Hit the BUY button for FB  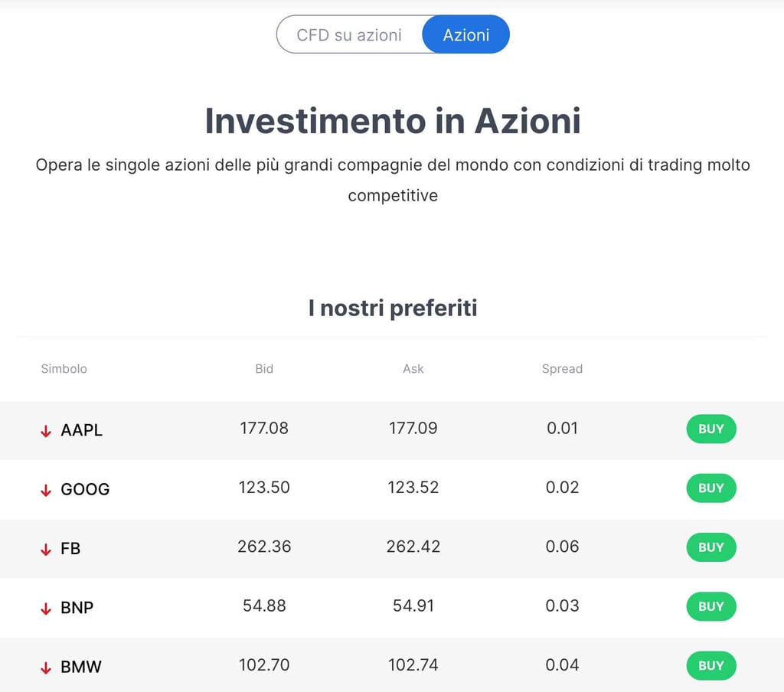click(710, 547)
